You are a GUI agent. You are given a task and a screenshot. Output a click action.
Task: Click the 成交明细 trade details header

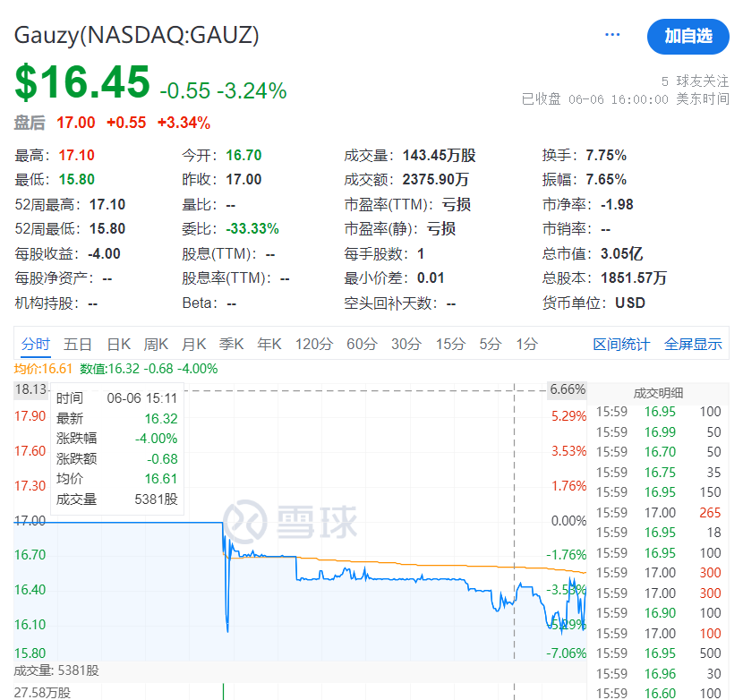click(x=658, y=393)
